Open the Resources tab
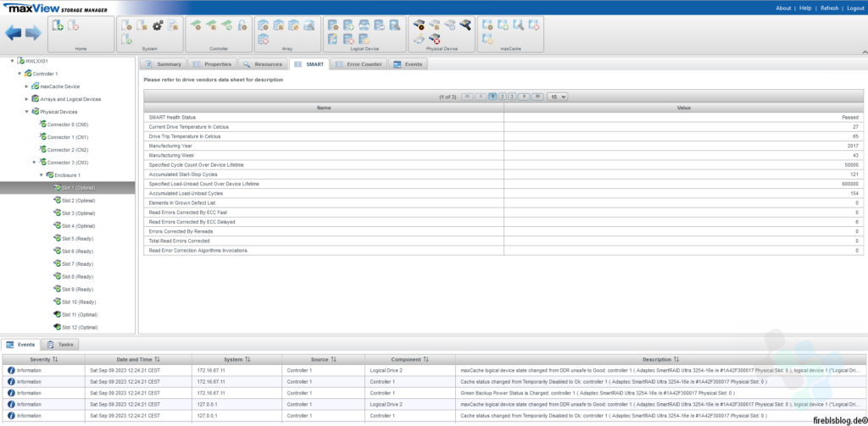This screenshot has height=426, width=868. [263, 64]
